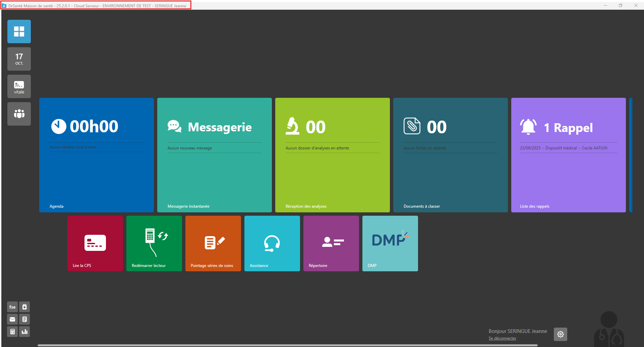Open the 17 Oct. calendar sidebar button

coord(19,59)
